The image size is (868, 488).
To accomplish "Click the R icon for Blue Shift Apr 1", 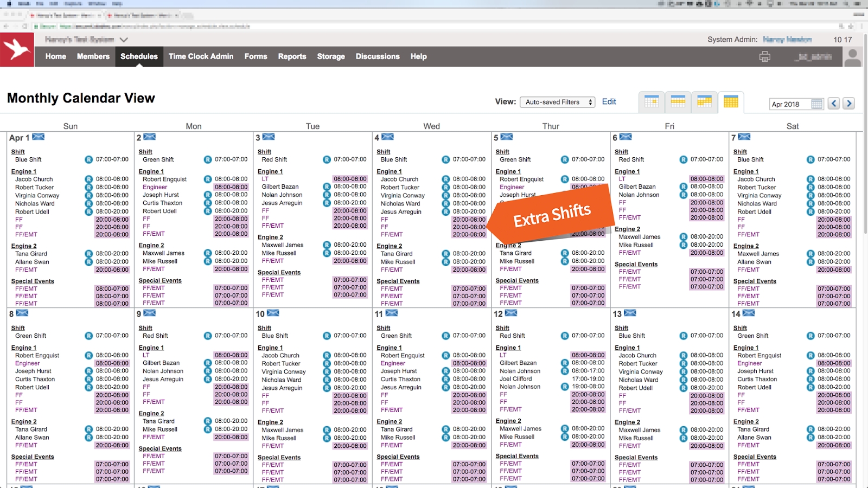I will pyautogui.click(x=89, y=160).
